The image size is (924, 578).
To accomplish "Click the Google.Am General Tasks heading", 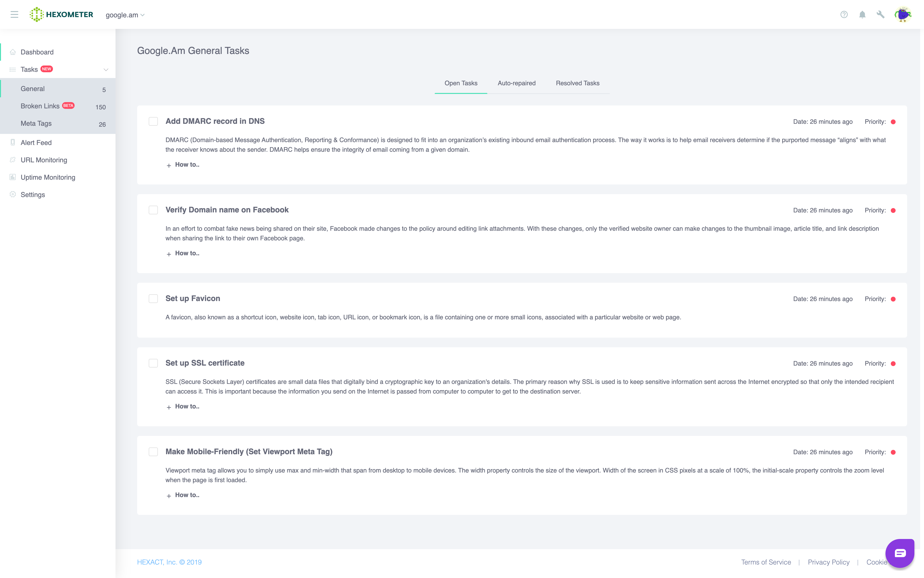I will 193,51.
